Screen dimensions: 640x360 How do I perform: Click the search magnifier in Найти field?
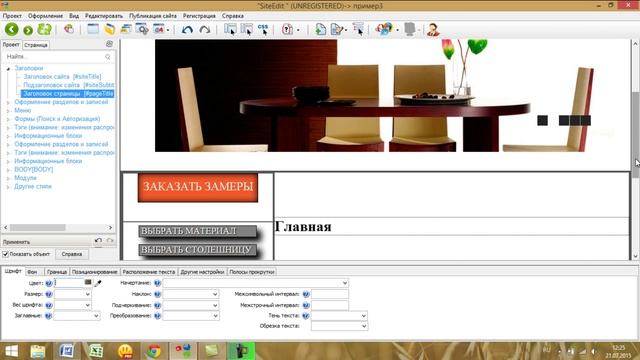click(108, 57)
